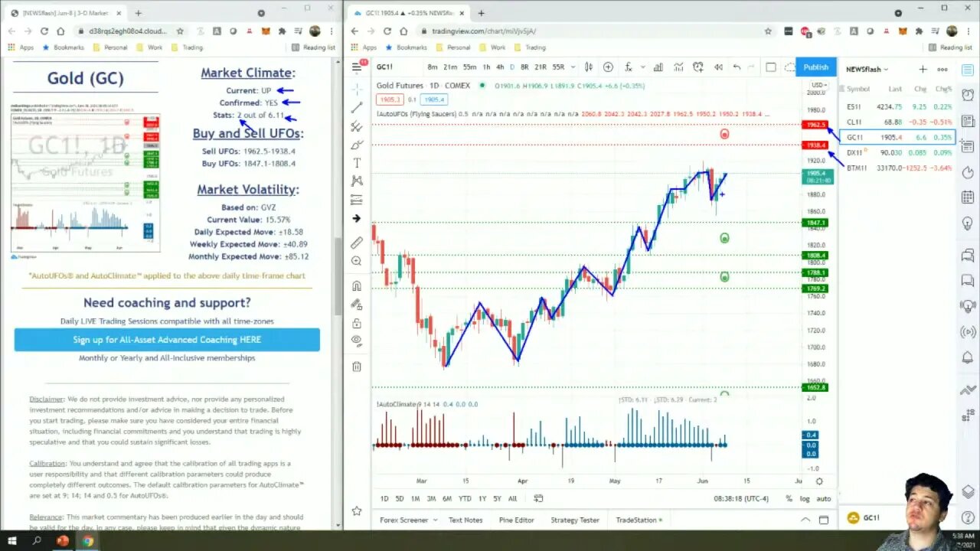Open watchlist more options menu
The image size is (980, 551).
(942, 70)
